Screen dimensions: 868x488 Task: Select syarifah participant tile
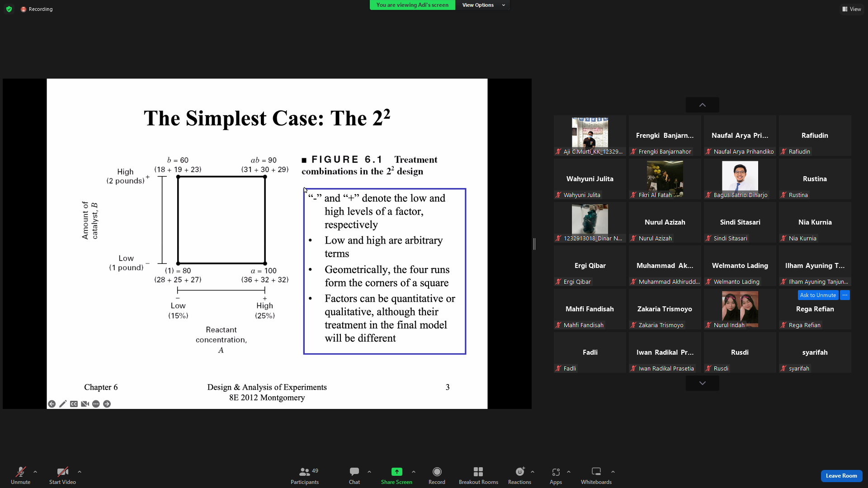(x=815, y=352)
